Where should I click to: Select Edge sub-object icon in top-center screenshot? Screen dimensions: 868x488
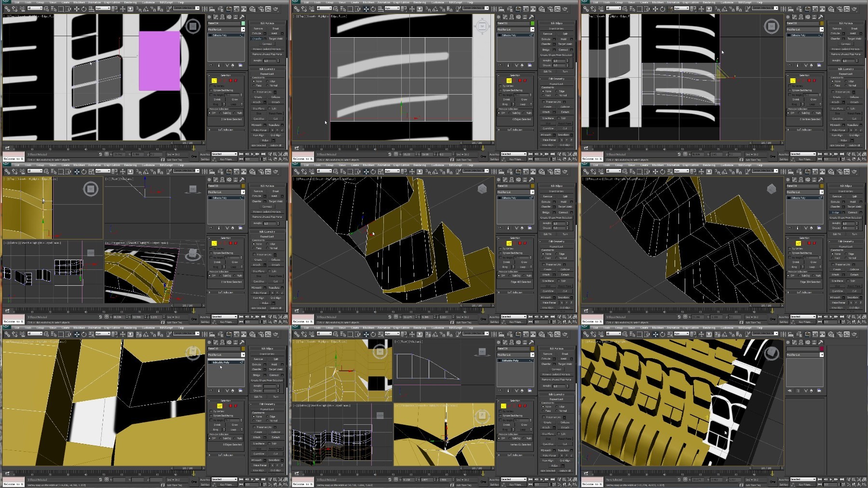coord(509,81)
